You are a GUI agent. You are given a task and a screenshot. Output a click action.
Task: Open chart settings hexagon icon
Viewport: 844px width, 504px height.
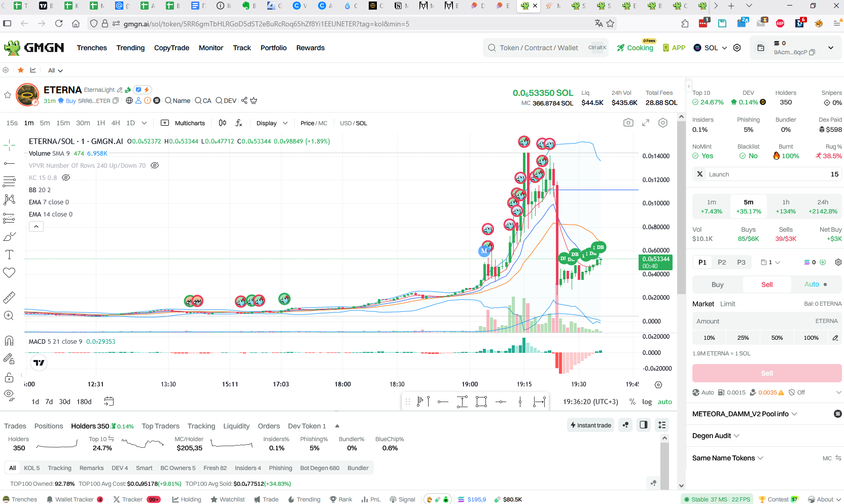click(x=663, y=123)
